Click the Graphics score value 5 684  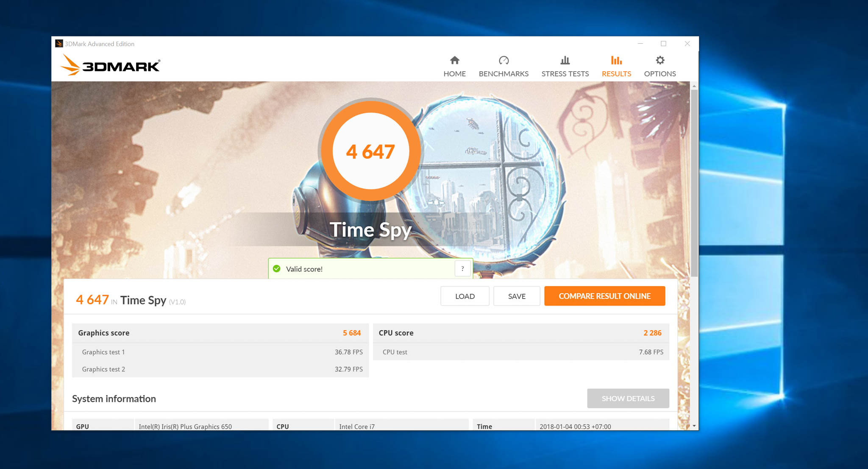coord(352,333)
